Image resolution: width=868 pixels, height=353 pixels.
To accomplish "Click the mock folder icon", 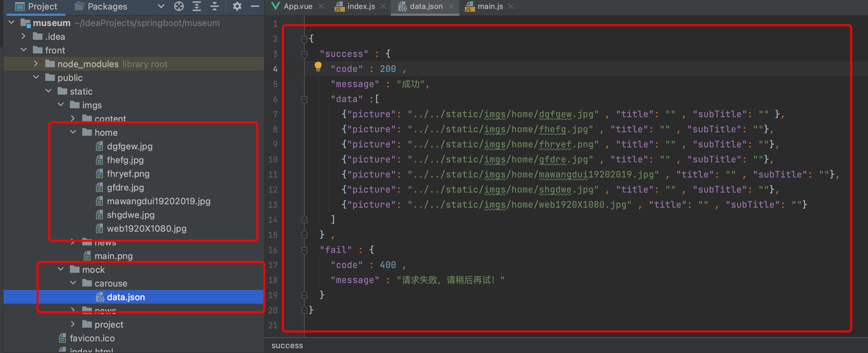I will [75, 269].
